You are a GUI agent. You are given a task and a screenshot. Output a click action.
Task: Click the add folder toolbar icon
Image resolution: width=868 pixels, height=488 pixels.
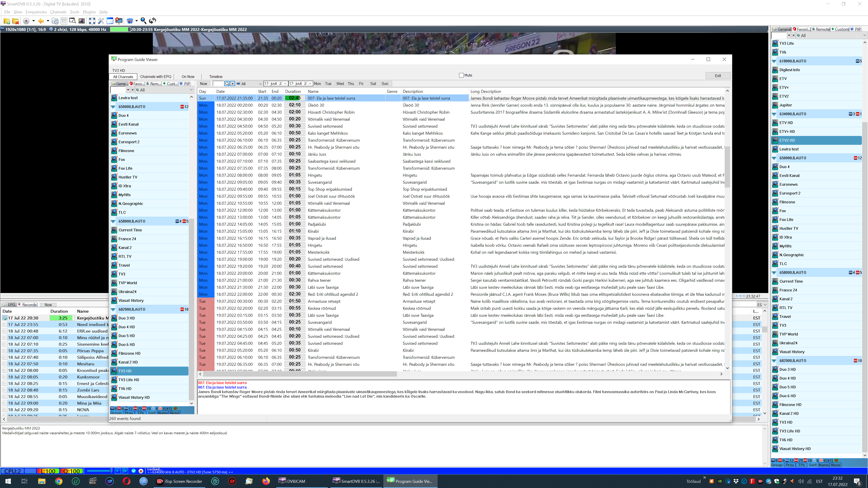[7, 21]
